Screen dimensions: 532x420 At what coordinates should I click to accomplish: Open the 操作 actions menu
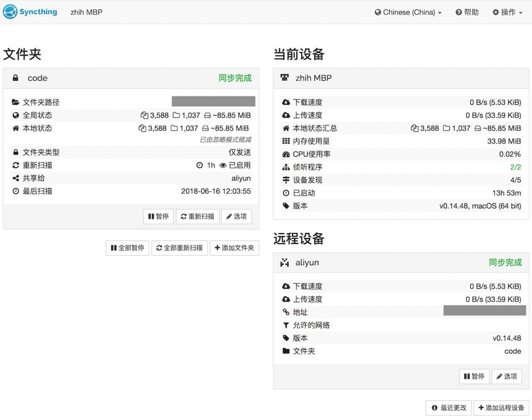(507, 12)
